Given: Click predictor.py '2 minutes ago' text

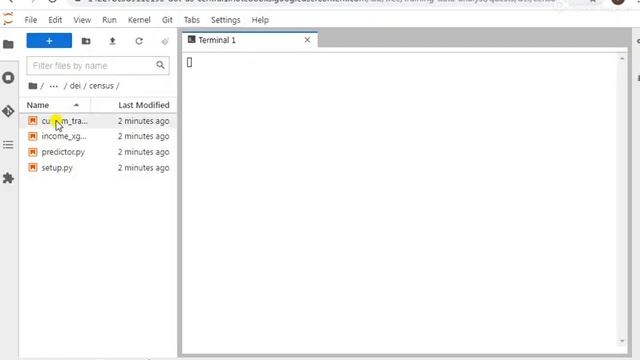Looking at the screenshot, I should 144,152.
